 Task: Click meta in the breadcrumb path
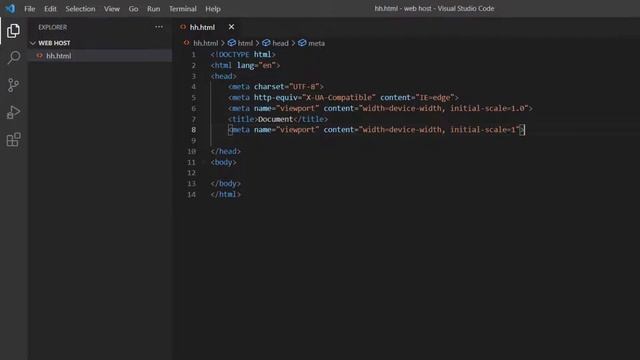coord(316,43)
